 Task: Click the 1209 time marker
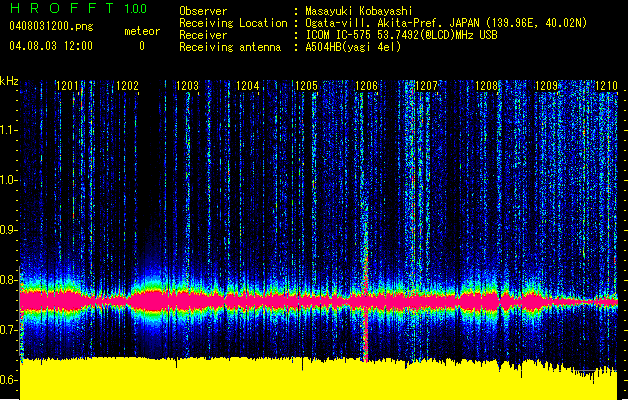(x=546, y=86)
